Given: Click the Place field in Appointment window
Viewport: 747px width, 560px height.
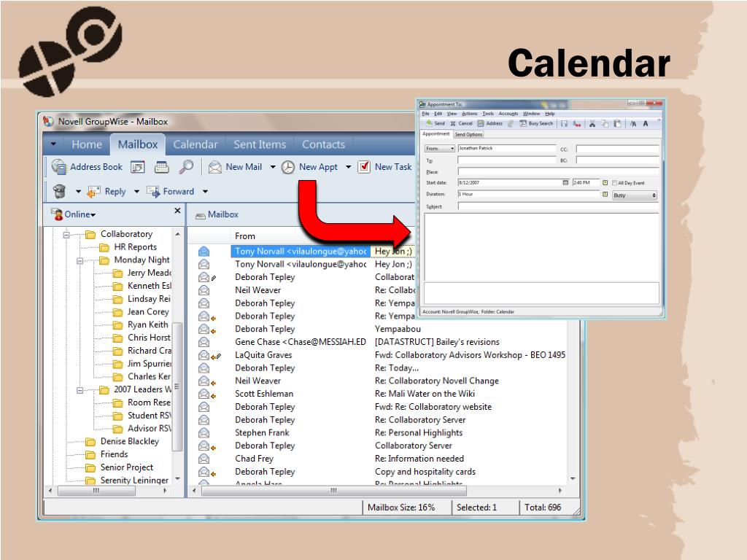Looking at the screenshot, I should (x=558, y=171).
